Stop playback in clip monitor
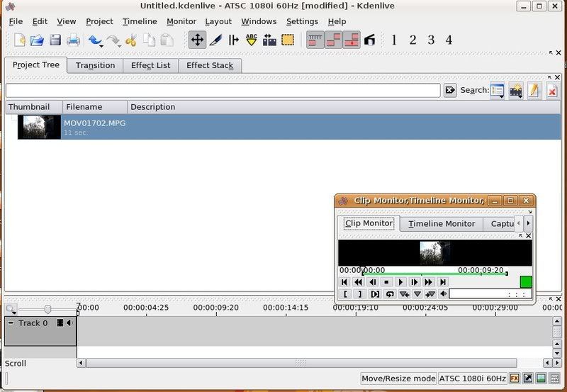Viewport: 567px width, 392px height. tap(386, 282)
